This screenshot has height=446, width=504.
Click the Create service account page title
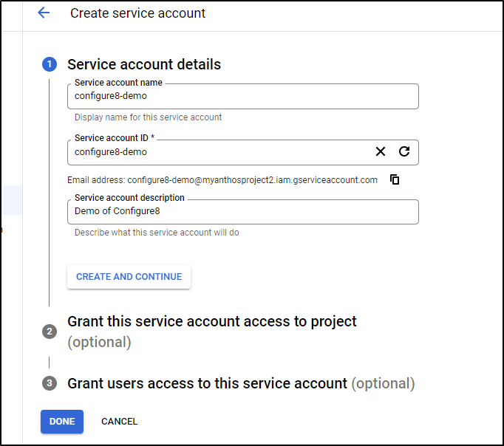(137, 13)
